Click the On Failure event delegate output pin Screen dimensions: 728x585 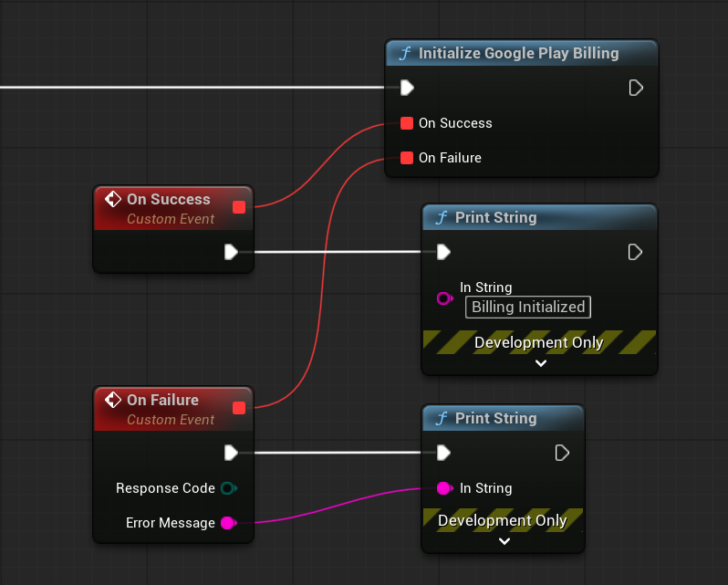[x=239, y=408]
